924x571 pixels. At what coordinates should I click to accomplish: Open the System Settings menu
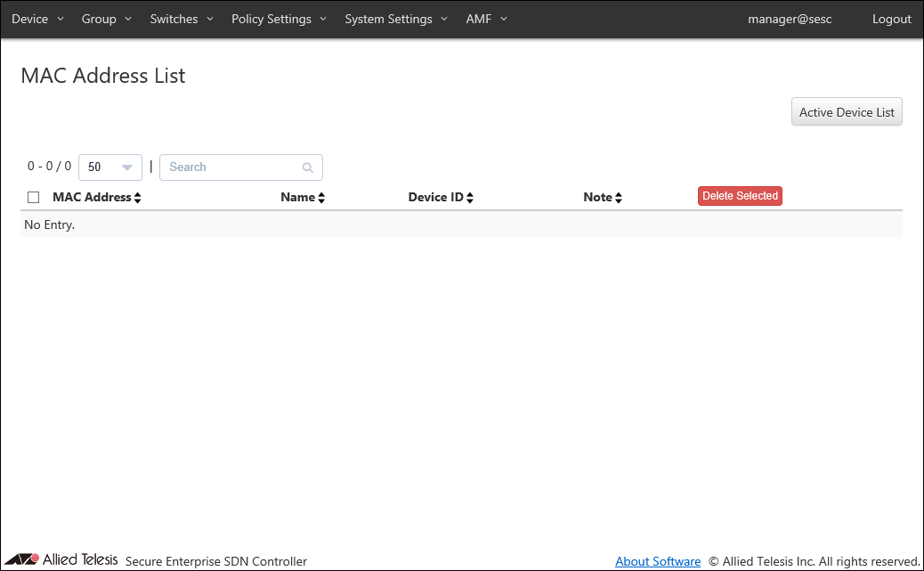tap(396, 19)
